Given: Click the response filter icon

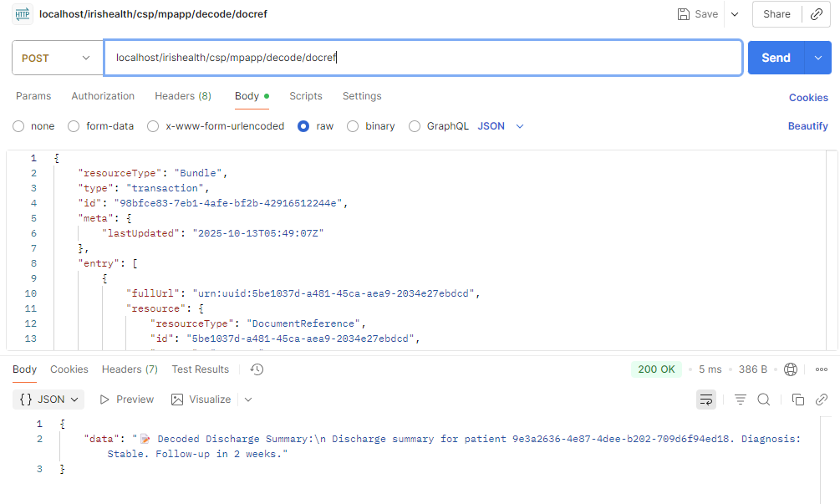Looking at the screenshot, I should (740, 400).
